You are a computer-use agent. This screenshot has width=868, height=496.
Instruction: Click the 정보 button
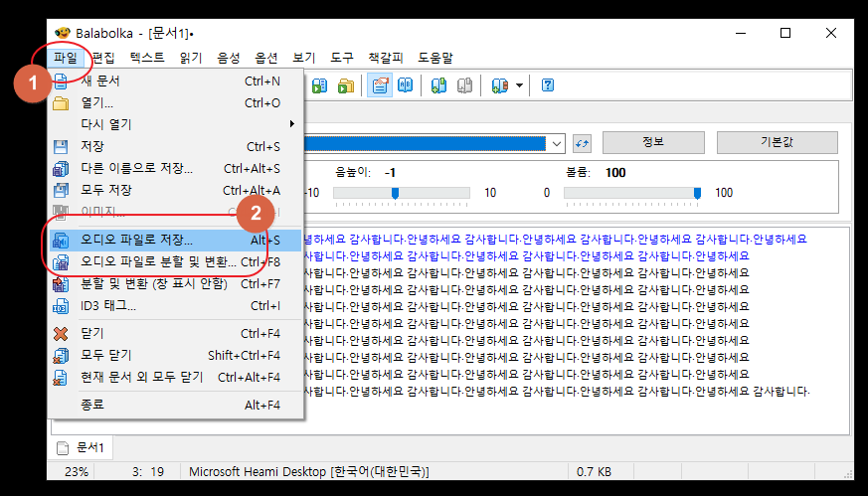(653, 142)
